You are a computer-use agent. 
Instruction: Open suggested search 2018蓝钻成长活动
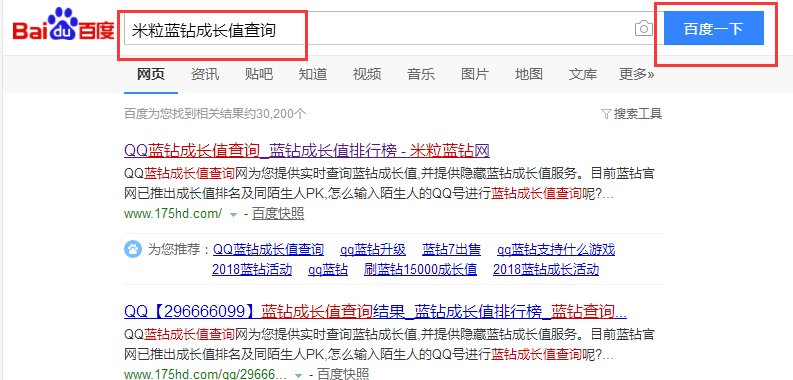(546, 269)
